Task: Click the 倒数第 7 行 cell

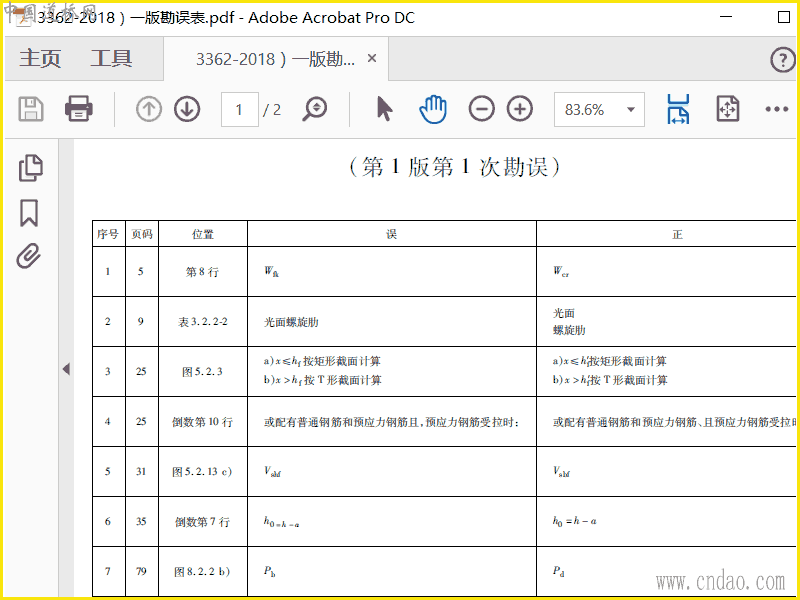Action: click(203, 521)
